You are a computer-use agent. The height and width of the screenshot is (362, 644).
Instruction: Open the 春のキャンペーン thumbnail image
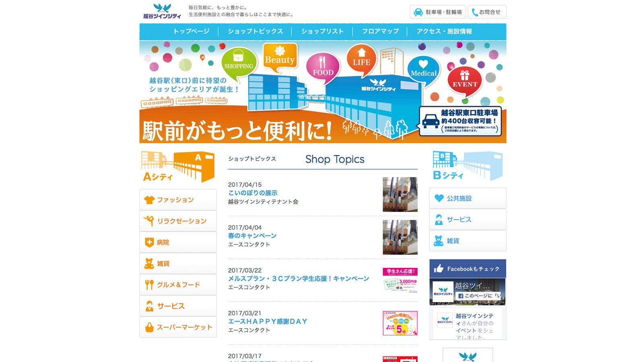pos(400,237)
